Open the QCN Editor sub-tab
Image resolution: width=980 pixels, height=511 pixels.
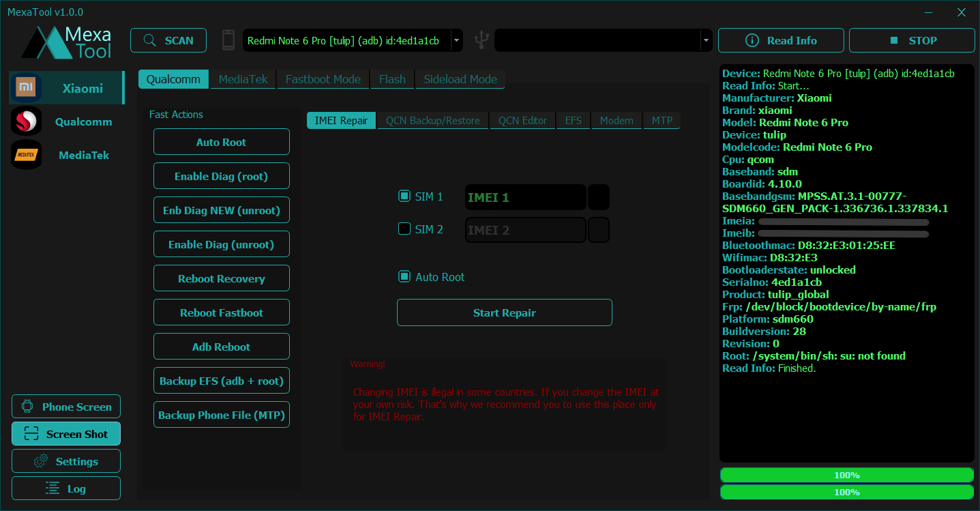(522, 121)
